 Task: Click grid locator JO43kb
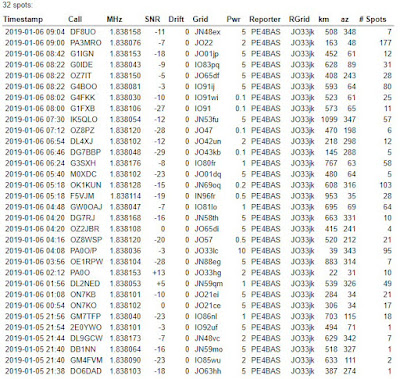pyautogui.click(x=207, y=152)
